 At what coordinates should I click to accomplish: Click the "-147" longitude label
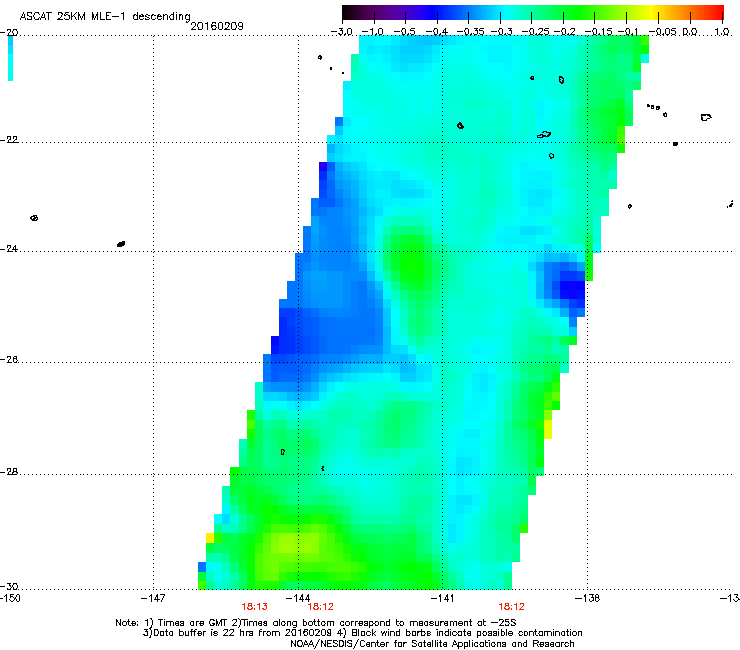point(153,598)
